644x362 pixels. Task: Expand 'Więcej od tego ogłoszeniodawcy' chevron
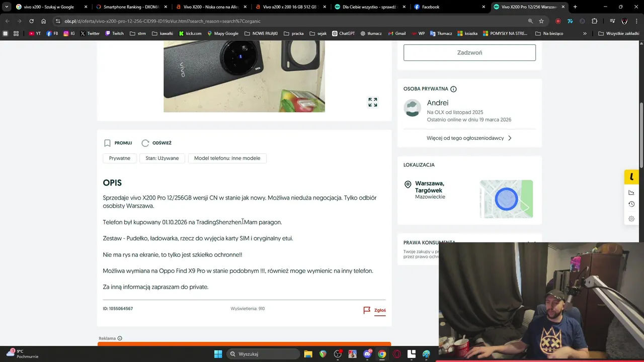tap(510, 138)
